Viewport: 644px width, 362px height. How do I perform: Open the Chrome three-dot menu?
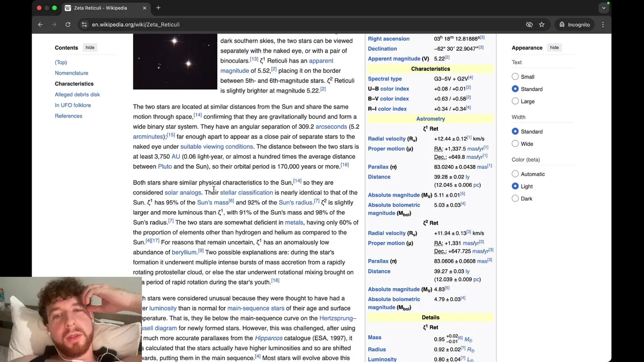[x=603, y=24]
